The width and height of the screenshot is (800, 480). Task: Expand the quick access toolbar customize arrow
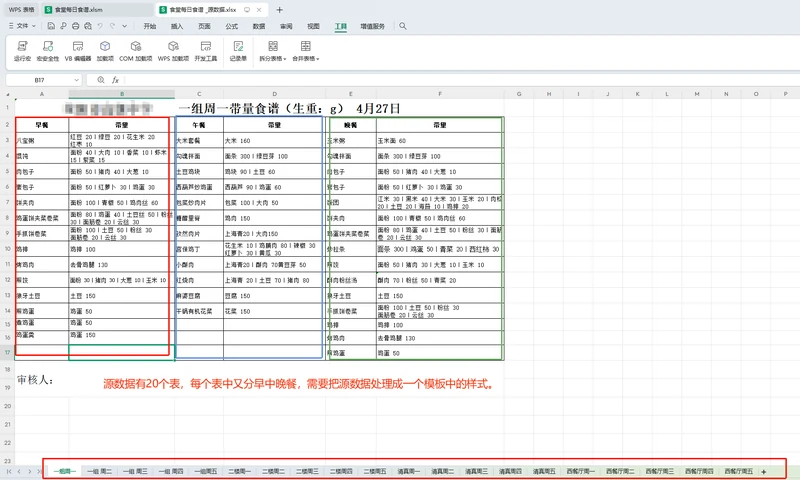124,26
